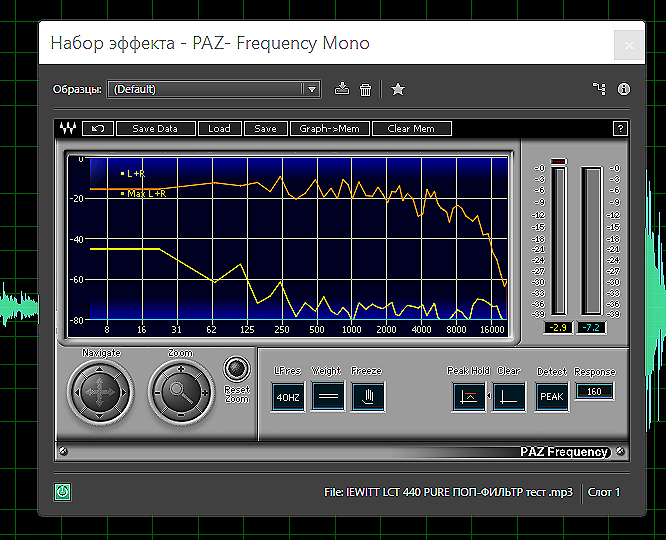666x540 pixels.
Task: Zoom in horizontally with right plus on Zoom dial
Action: click(205, 393)
